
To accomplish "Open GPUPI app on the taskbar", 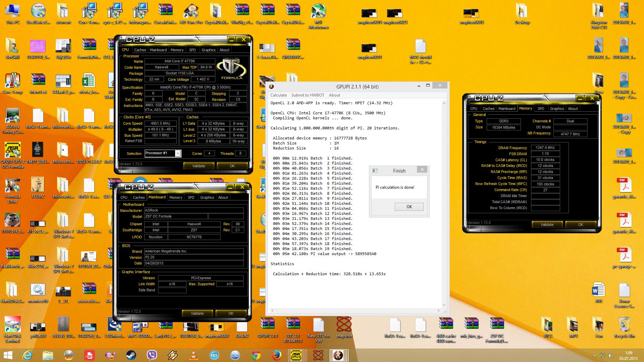I will coord(338,355).
